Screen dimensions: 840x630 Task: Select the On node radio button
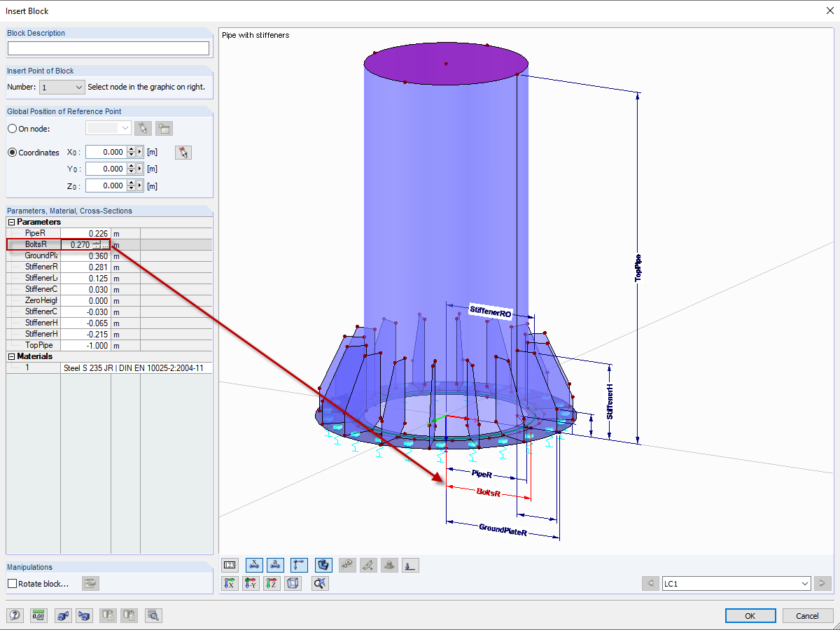click(x=12, y=128)
